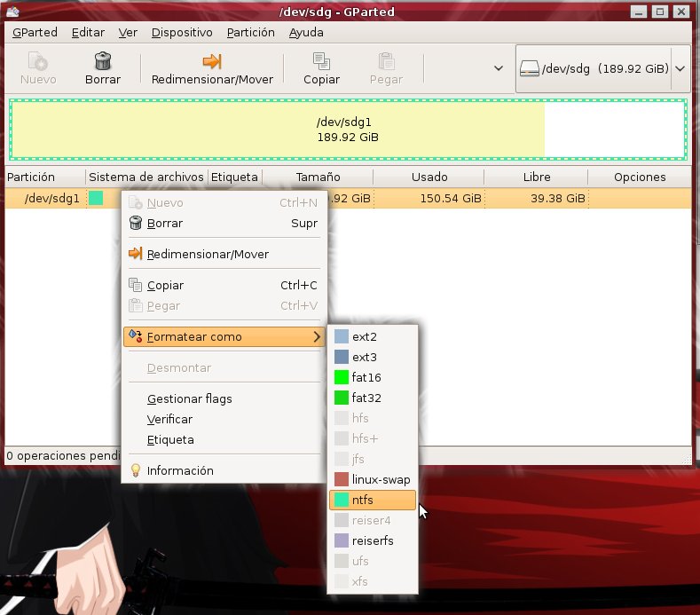700x615 pixels.
Task: Click the fat32 green square in submenu
Action: 342,398
